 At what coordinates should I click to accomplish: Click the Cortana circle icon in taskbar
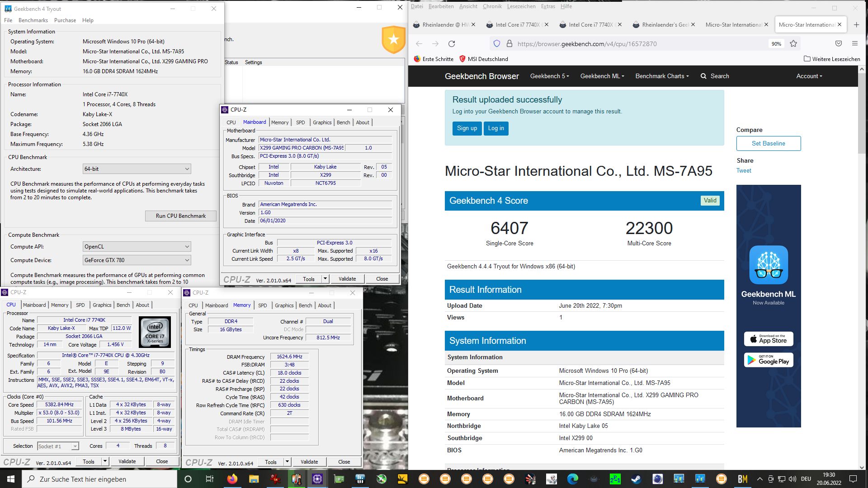coord(188,479)
